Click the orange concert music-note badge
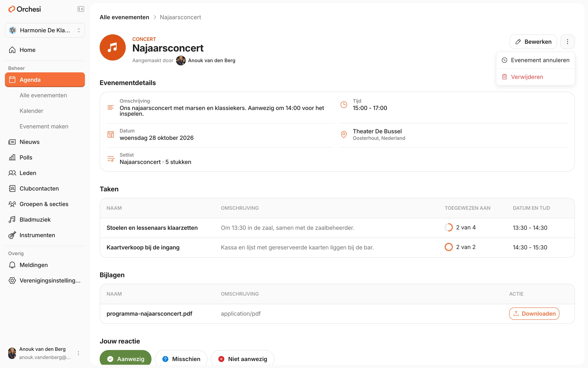Viewport: 588px width, 368px height. [x=113, y=47]
